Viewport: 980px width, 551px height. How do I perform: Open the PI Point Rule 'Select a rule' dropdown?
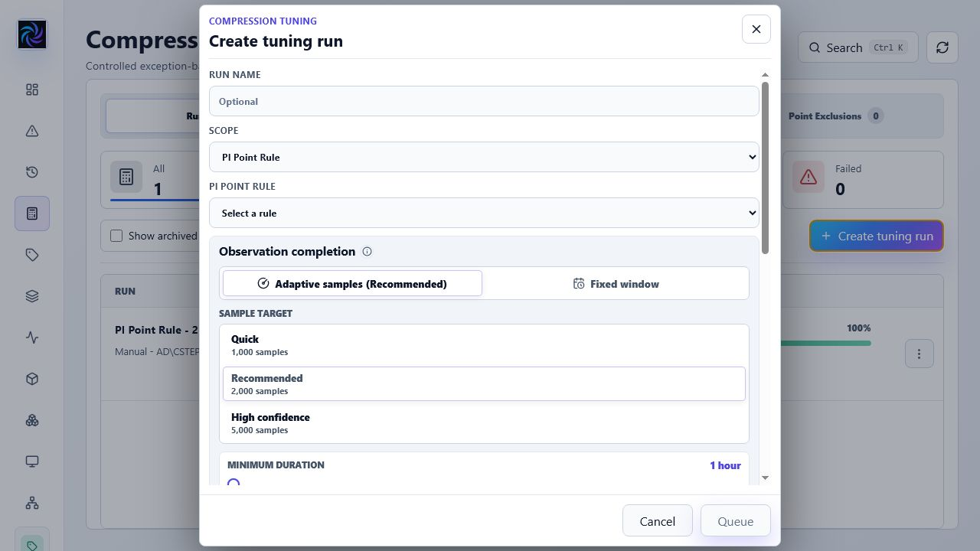484,213
